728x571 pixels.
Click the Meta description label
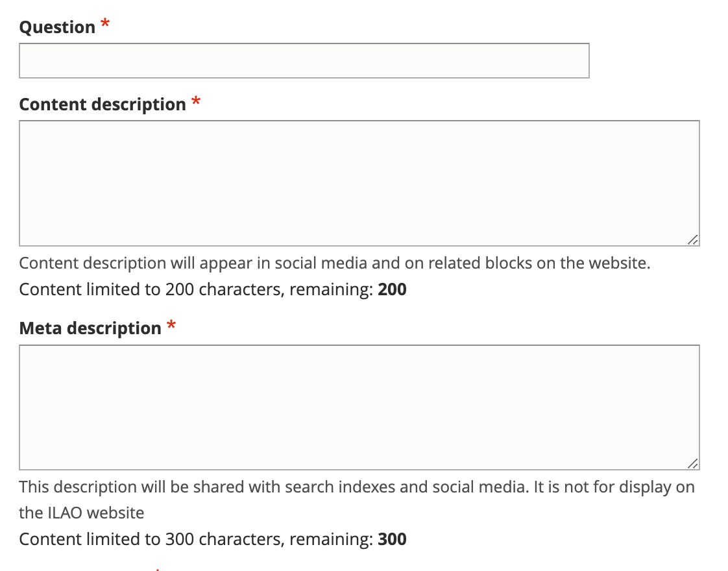pos(90,328)
